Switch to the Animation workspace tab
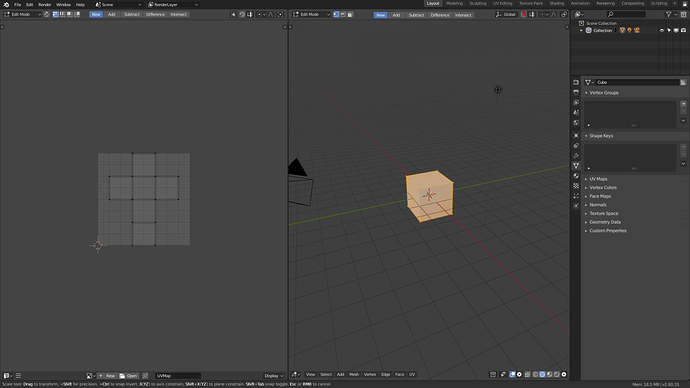The width and height of the screenshot is (690, 388). coord(580,3)
